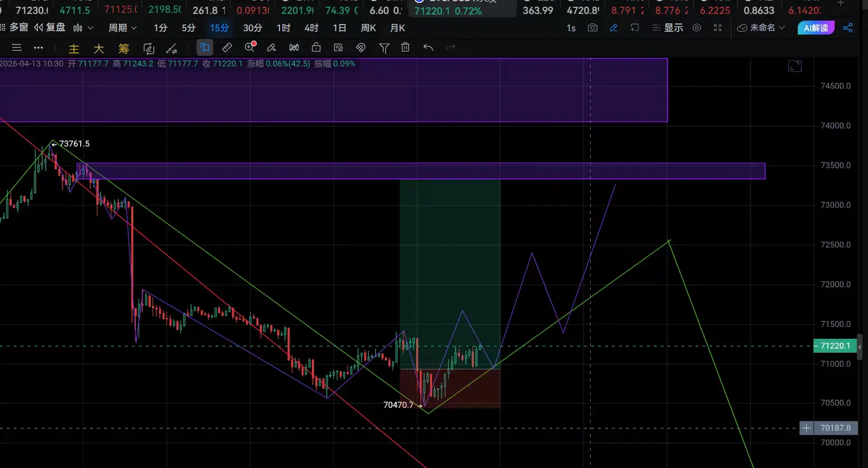Click the sync/rotate drawing icon
The width and height of the screenshot is (868, 468).
[149, 48]
